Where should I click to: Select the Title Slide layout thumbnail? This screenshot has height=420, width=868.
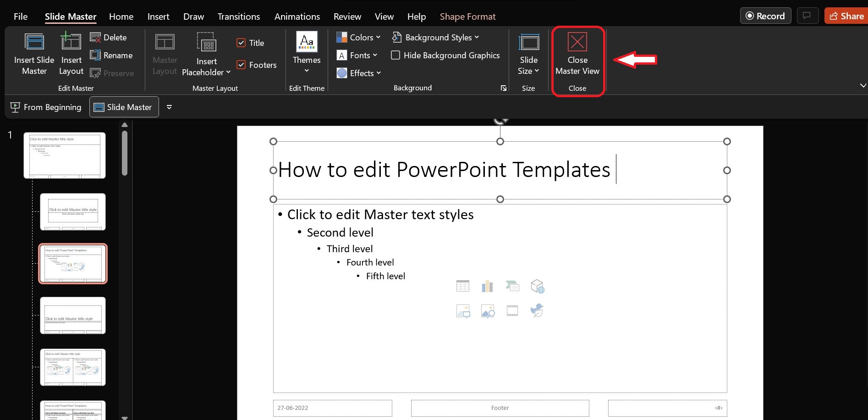click(73, 212)
